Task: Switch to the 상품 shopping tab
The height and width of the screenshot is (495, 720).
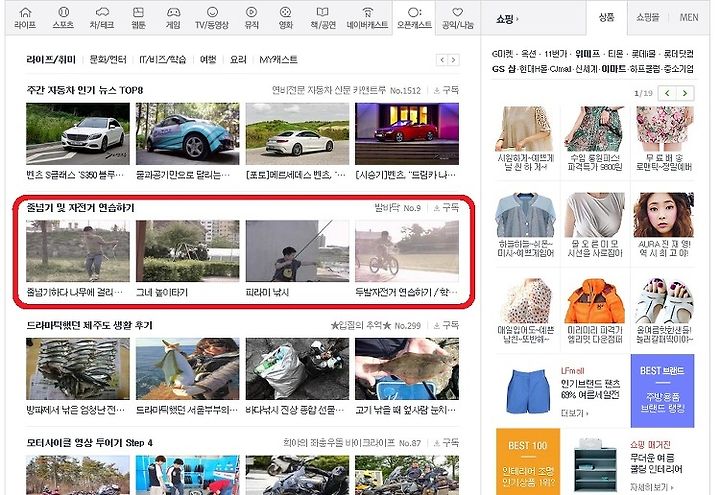Action: click(606, 17)
